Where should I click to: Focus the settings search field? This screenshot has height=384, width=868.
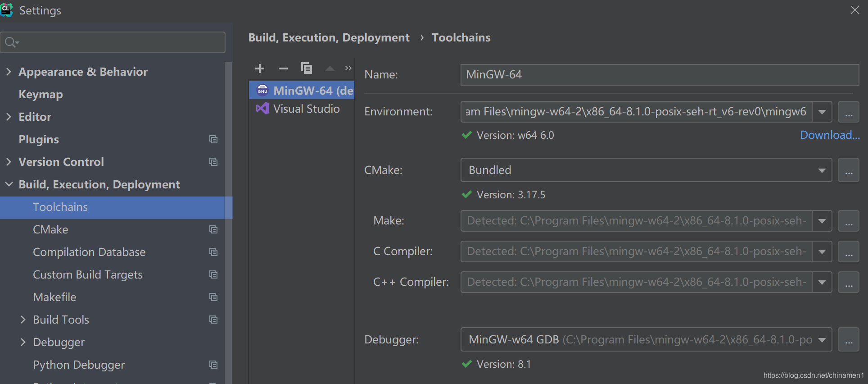(x=113, y=42)
